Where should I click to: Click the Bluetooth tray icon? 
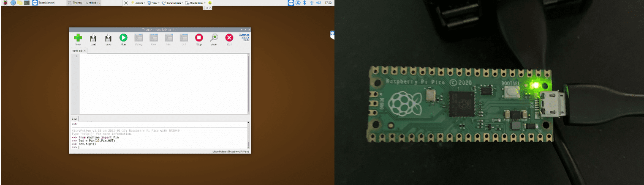coord(304,3)
